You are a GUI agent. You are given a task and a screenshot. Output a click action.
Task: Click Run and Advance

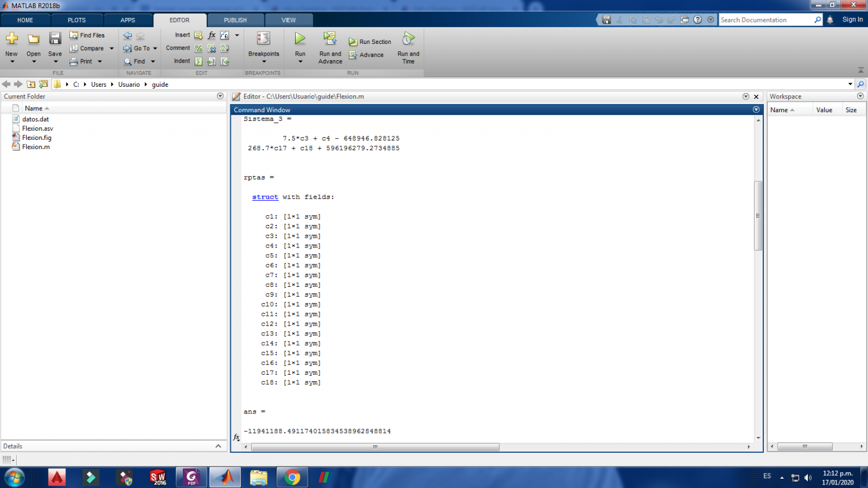330,47
